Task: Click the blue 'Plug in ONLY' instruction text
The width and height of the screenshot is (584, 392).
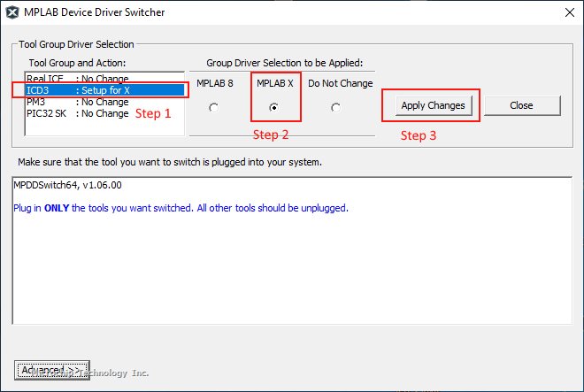Action: pyautogui.click(x=181, y=209)
